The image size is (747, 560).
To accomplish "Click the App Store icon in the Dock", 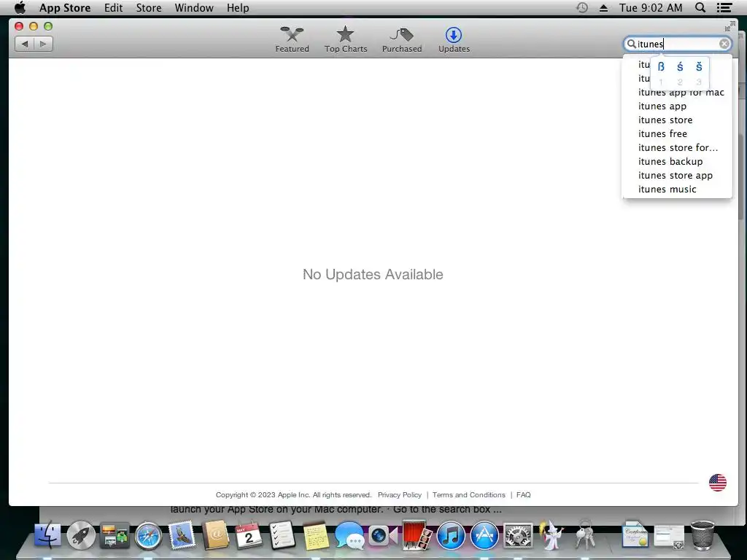I will [x=484, y=535].
